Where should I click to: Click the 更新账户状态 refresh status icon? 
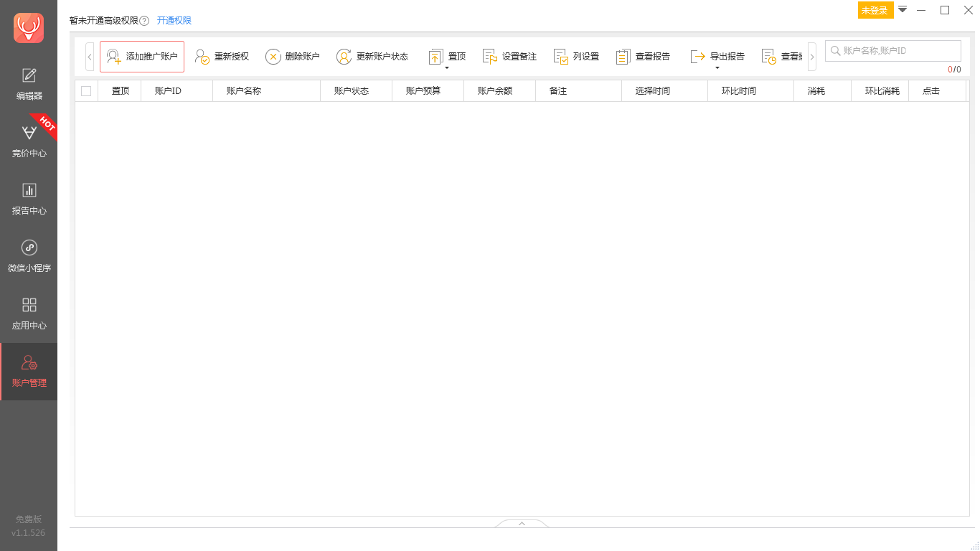tap(344, 55)
